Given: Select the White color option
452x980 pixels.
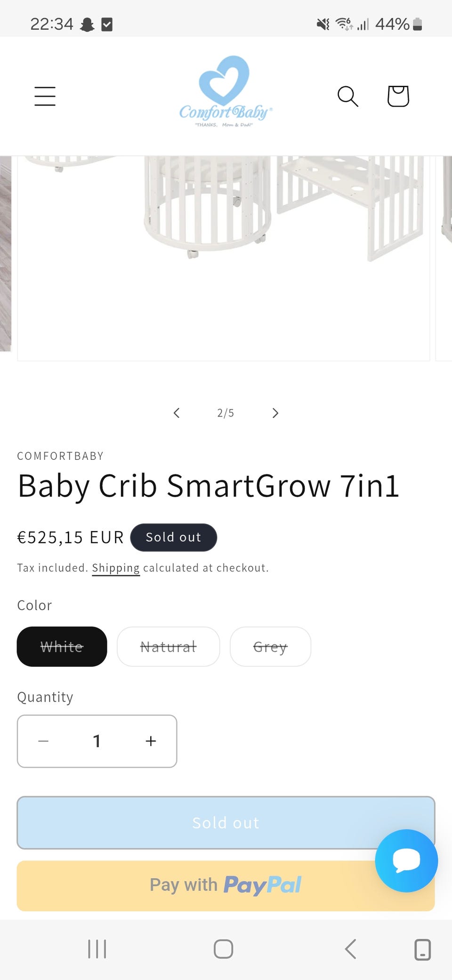Looking at the screenshot, I should pyautogui.click(x=62, y=646).
